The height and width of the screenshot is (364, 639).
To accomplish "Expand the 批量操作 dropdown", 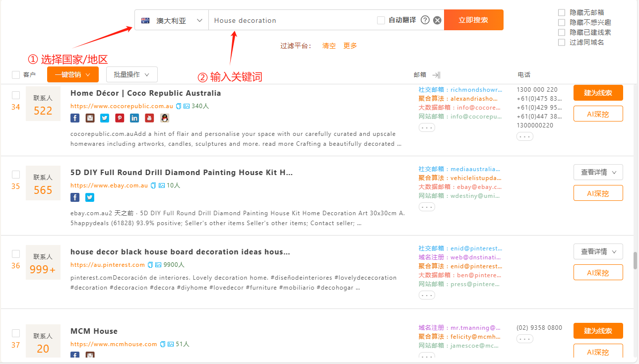I will 132,74.
